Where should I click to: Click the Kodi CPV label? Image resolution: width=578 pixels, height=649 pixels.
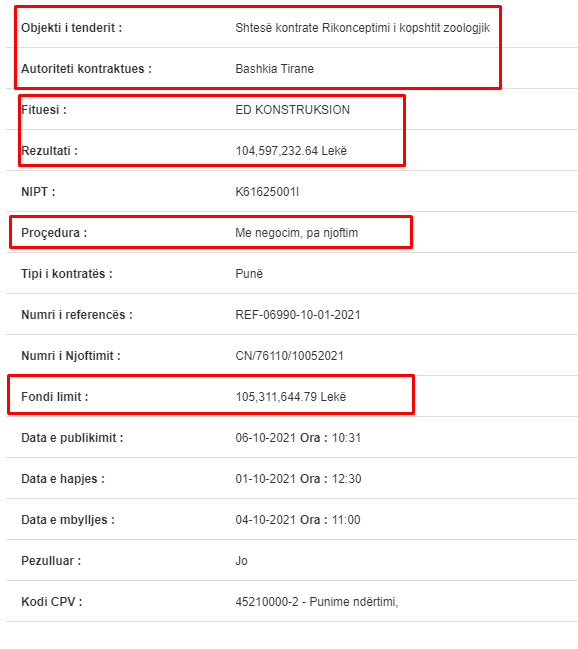coord(52,601)
